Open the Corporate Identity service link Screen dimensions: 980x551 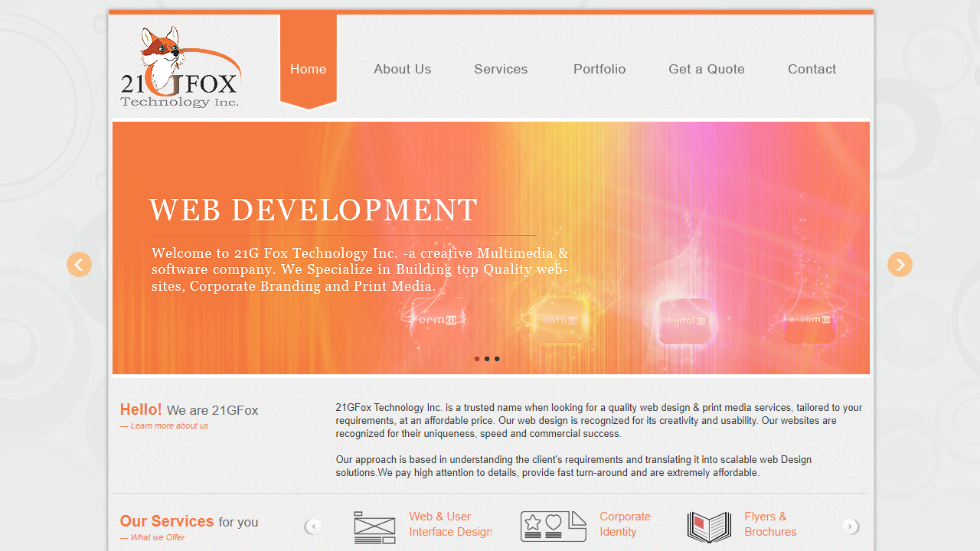coord(626,524)
